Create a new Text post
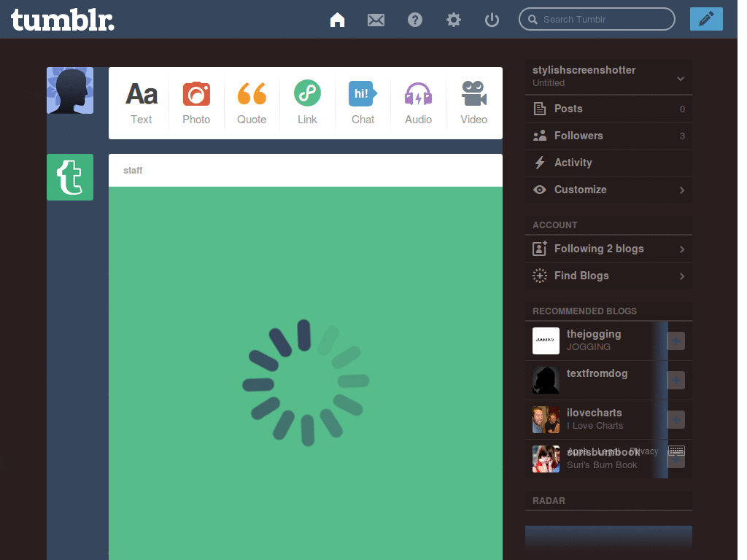 click(x=141, y=103)
